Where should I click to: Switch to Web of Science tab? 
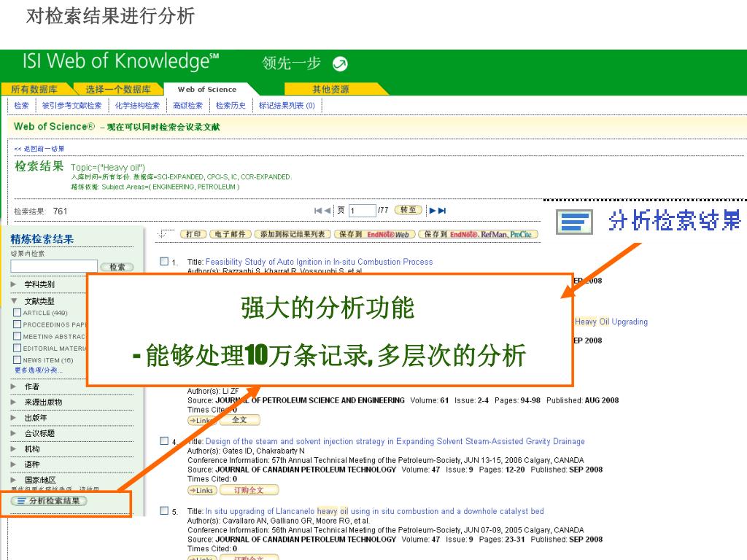[206, 89]
